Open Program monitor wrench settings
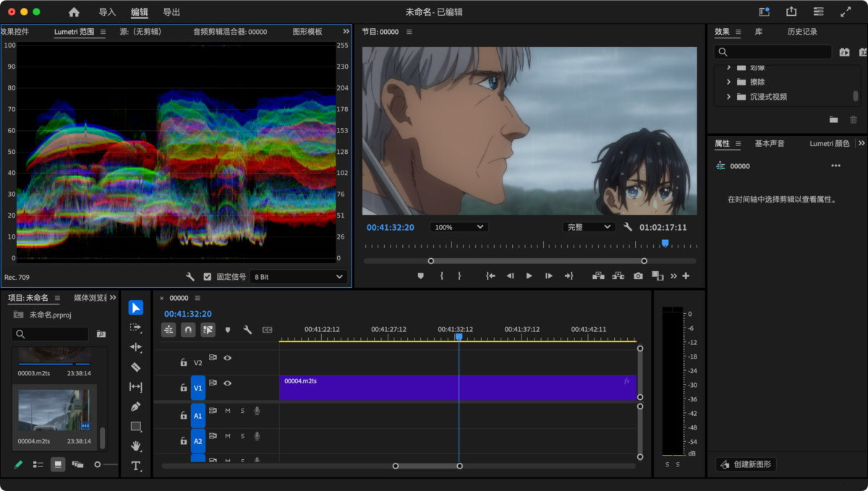This screenshot has width=868, height=491. click(x=628, y=227)
